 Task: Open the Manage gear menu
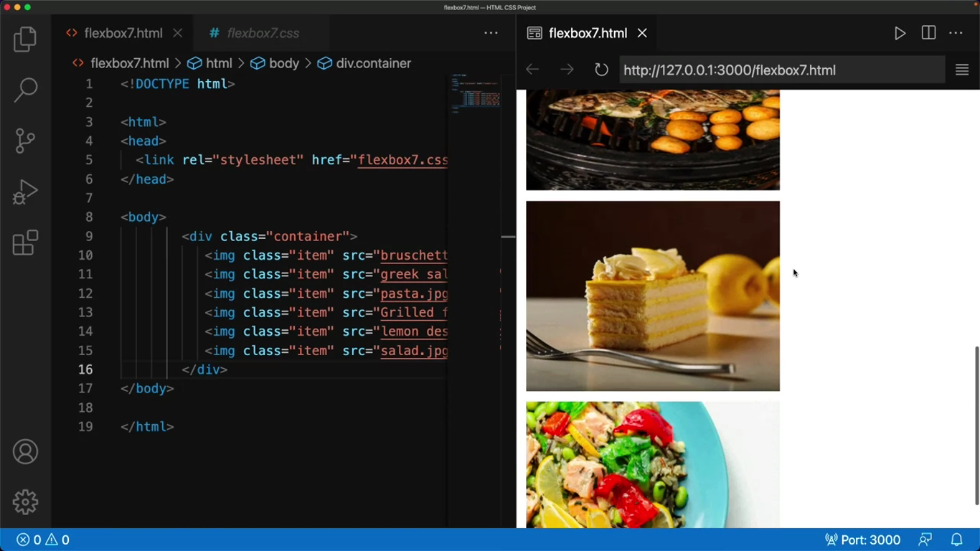tap(25, 502)
